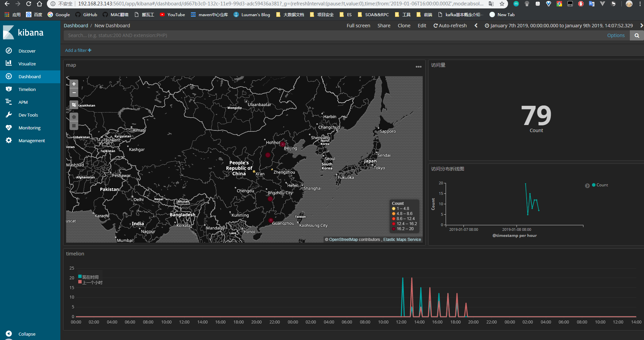Screen dimensions: 644x340
Task: Open the Luuman's Blog bookmark
Action: [252, 15]
